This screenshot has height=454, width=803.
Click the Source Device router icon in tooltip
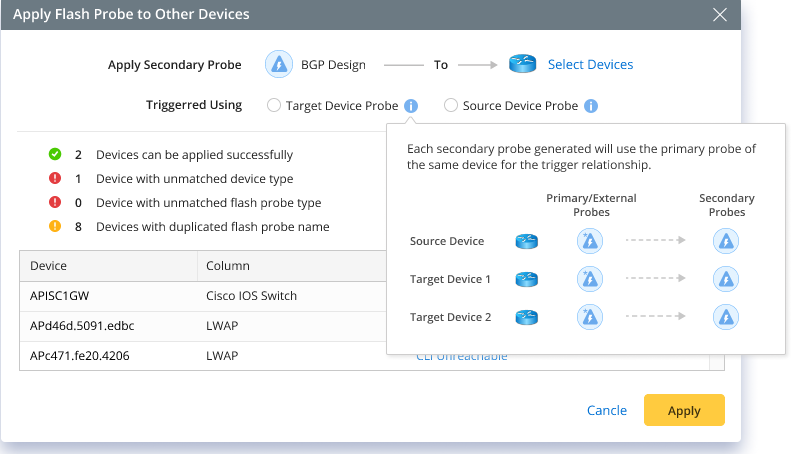(x=527, y=241)
